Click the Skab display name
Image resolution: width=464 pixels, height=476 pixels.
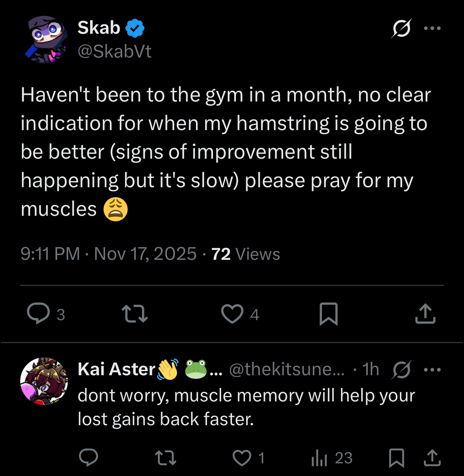click(99, 28)
